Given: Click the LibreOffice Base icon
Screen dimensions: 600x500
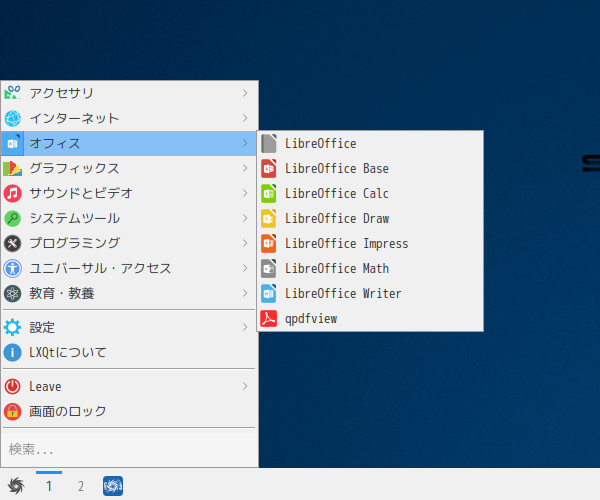Looking at the screenshot, I should tap(269, 168).
